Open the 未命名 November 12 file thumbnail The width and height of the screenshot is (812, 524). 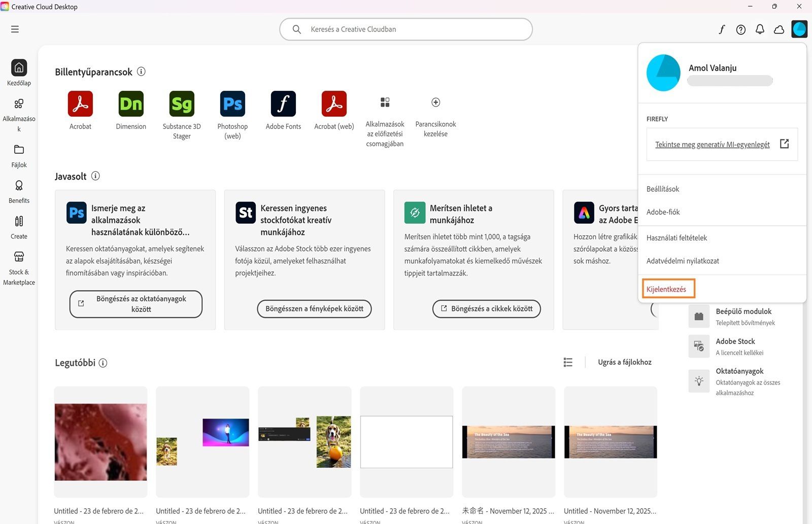pos(509,442)
